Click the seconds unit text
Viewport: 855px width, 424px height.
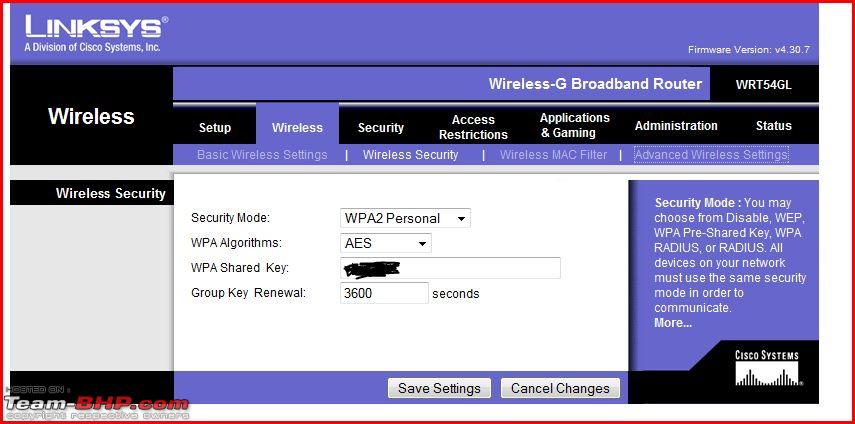[x=456, y=294]
